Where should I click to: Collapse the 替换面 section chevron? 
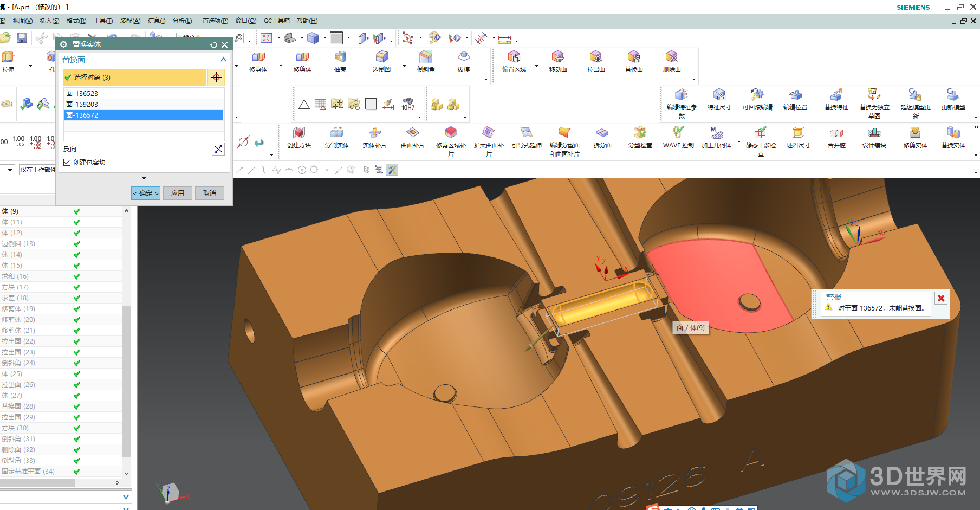pyautogui.click(x=223, y=60)
